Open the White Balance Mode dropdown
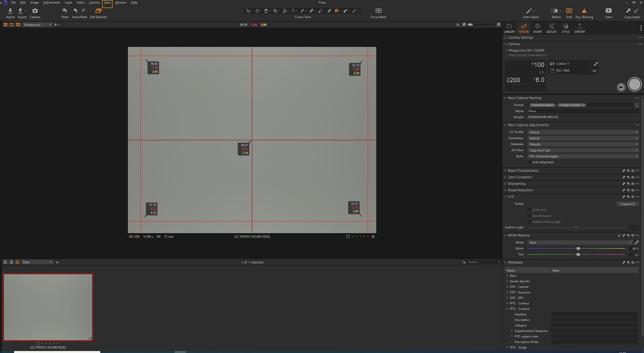 click(580, 243)
